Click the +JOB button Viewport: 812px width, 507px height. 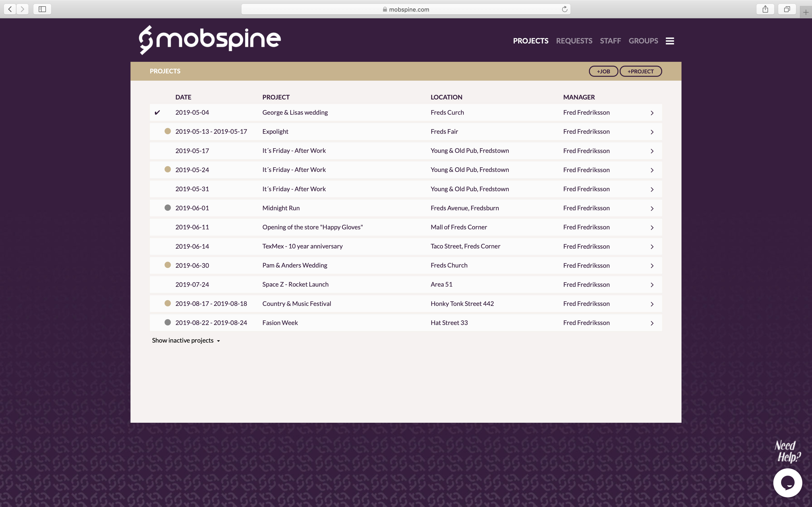(x=603, y=71)
